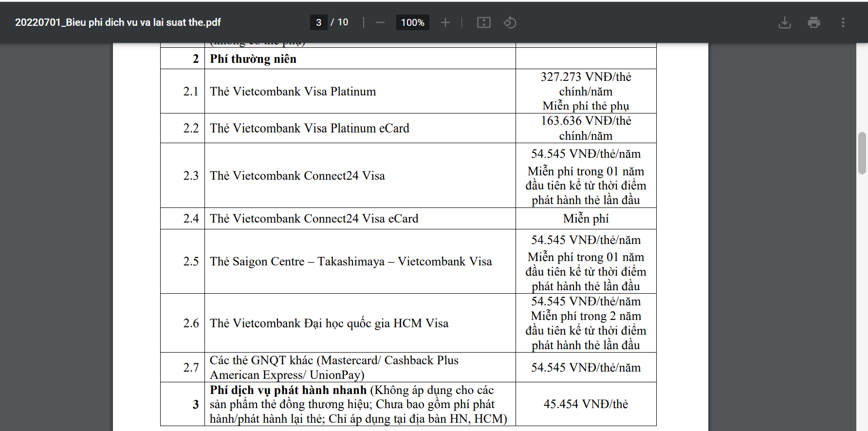Rotate the document counterclockwise
This screenshot has height=431, width=868.
point(510,22)
